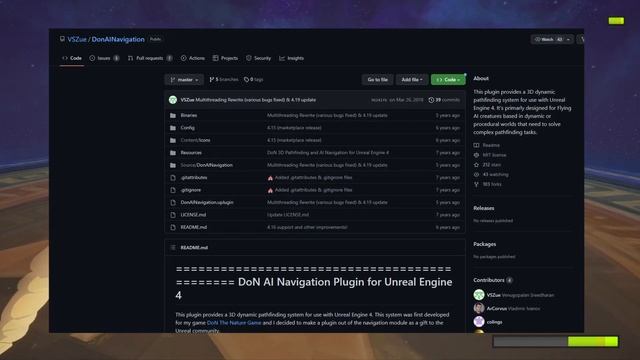640x360 pixels.
Task: Open the Resources folder
Action: coord(191,153)
